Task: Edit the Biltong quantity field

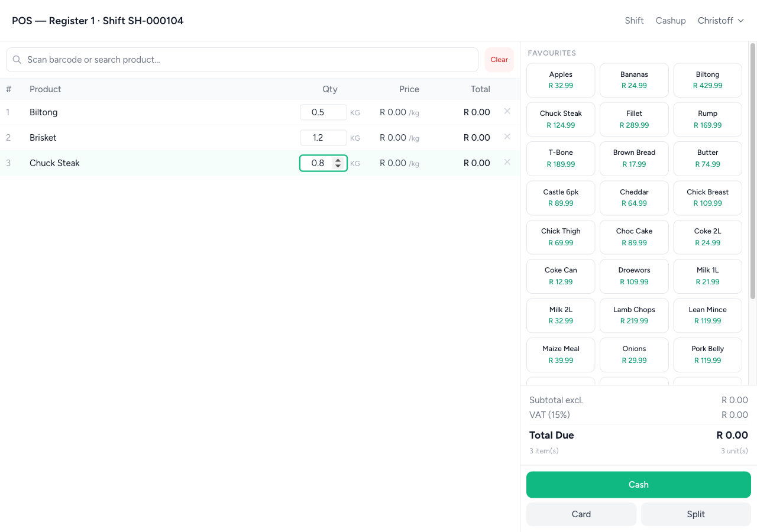Action: 323,112
